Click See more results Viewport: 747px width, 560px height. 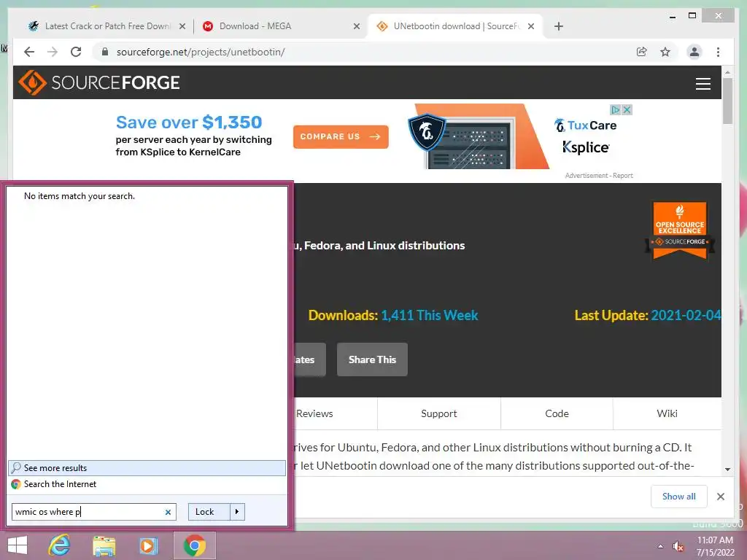(147, 468)
